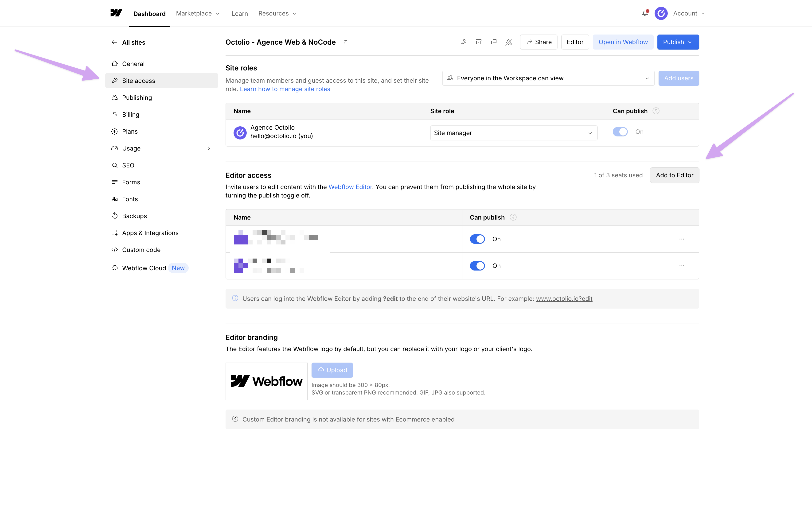
Task: Open the Publish dropdown button
Action: (678, 42)
